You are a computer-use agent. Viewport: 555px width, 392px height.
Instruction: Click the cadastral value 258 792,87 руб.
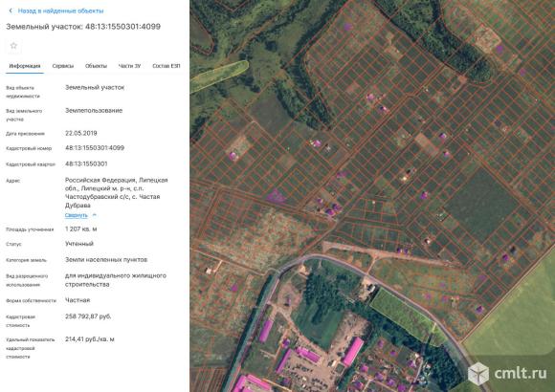(x=88, y=316)
